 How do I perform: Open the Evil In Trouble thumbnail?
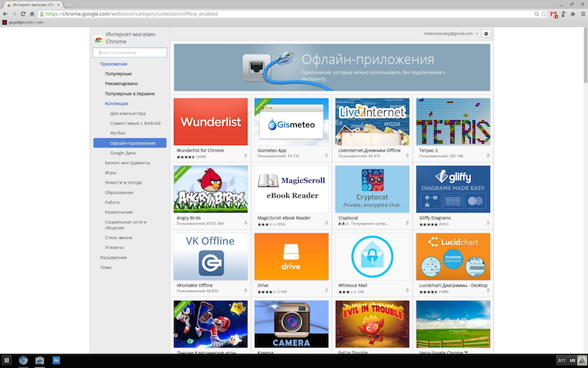pos(372,324)
